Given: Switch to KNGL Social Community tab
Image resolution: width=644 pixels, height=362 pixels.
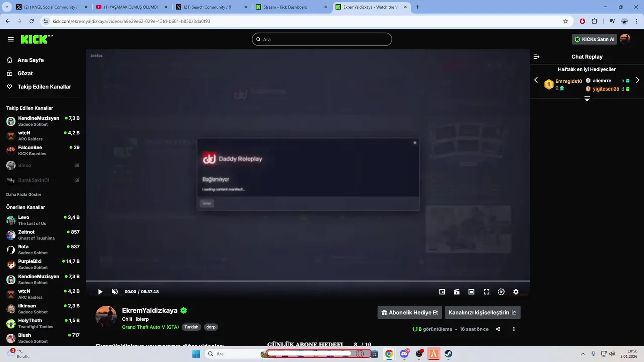Looking at the screenshot, I should coord(52,7).
